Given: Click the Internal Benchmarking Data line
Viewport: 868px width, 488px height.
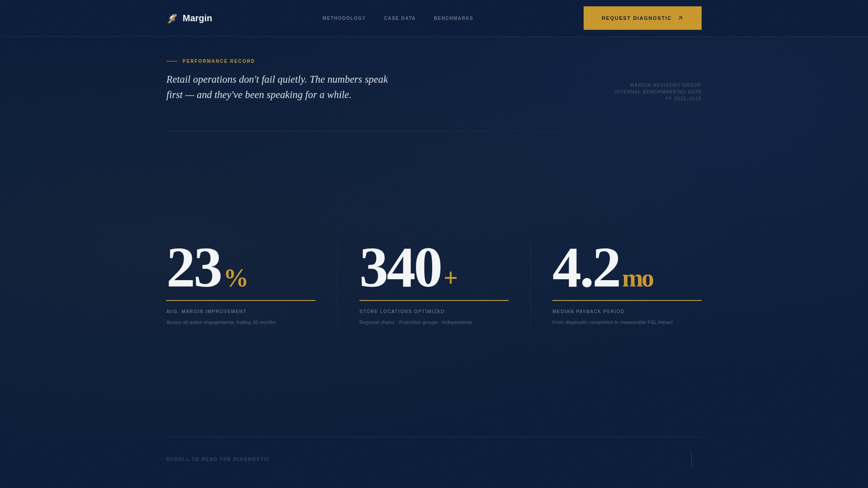Looking at the screenshot, I should (x=658, y=92).
